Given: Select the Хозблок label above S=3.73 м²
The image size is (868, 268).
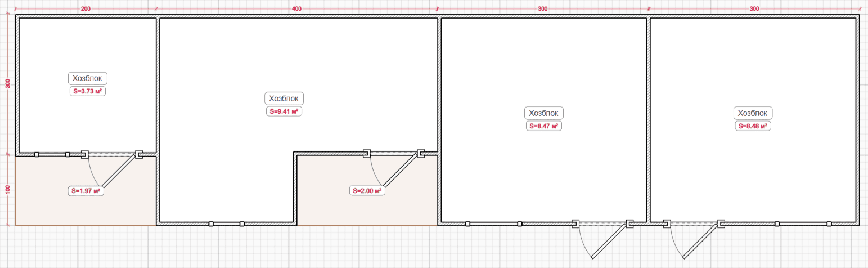Looking at the screenshot, I should tap(88, 79).
